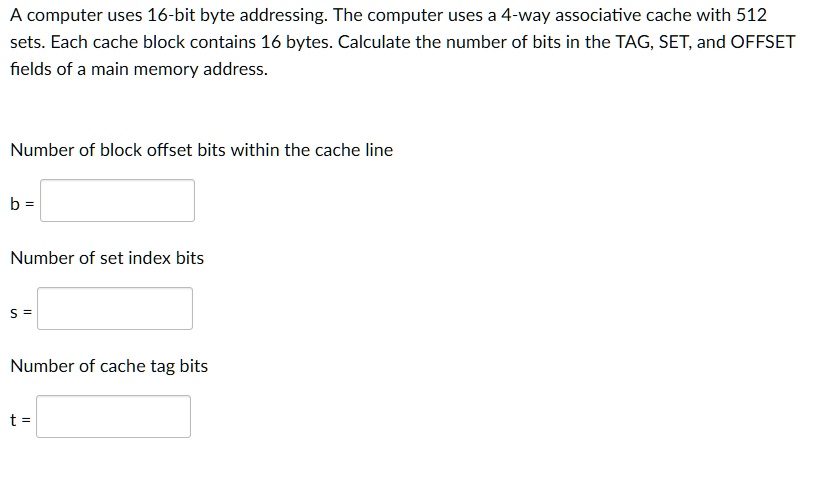Click the 'b =' label text
This screenshot has width=814, height=488.
[22, 204]
